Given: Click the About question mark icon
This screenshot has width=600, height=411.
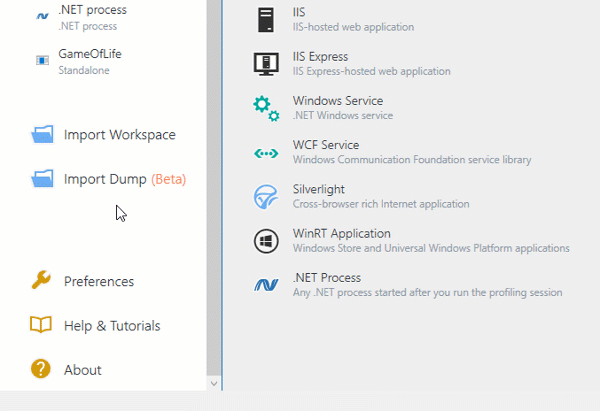Looking at the screenshot, I should tap(41, 369).
